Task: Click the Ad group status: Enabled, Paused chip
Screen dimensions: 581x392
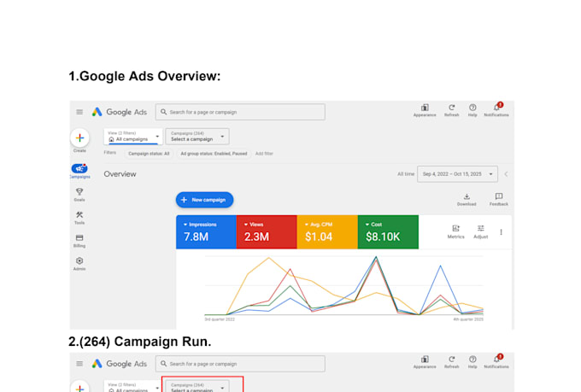Action: point(214,154)
